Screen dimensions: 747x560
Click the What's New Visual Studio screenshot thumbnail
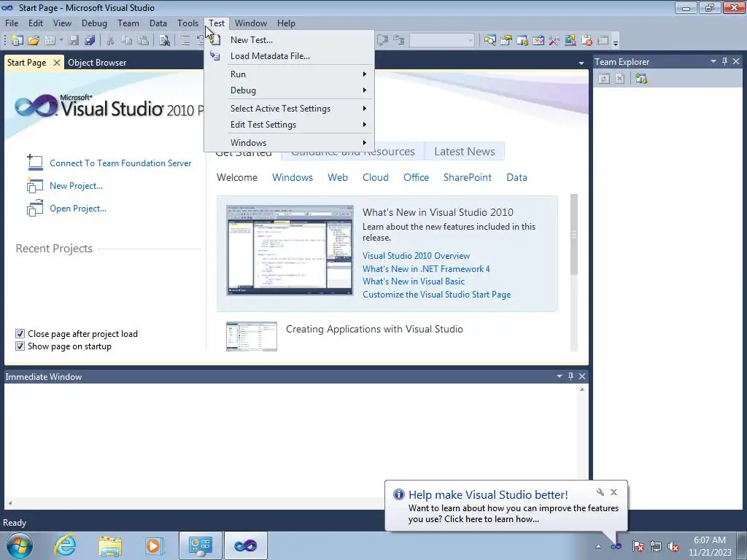pyautogui.click(x=290, y=251)
